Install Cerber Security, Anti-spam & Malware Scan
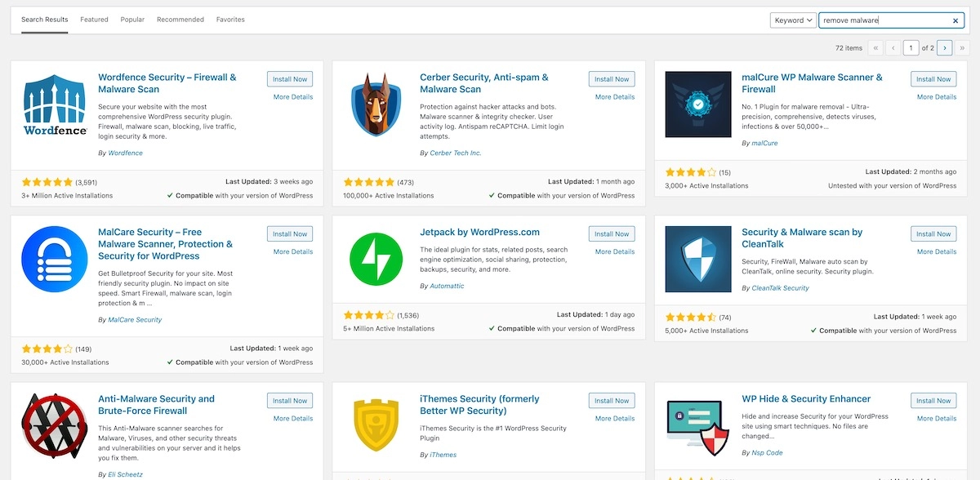This screenshot has height=480, width=980. (612, 79)
